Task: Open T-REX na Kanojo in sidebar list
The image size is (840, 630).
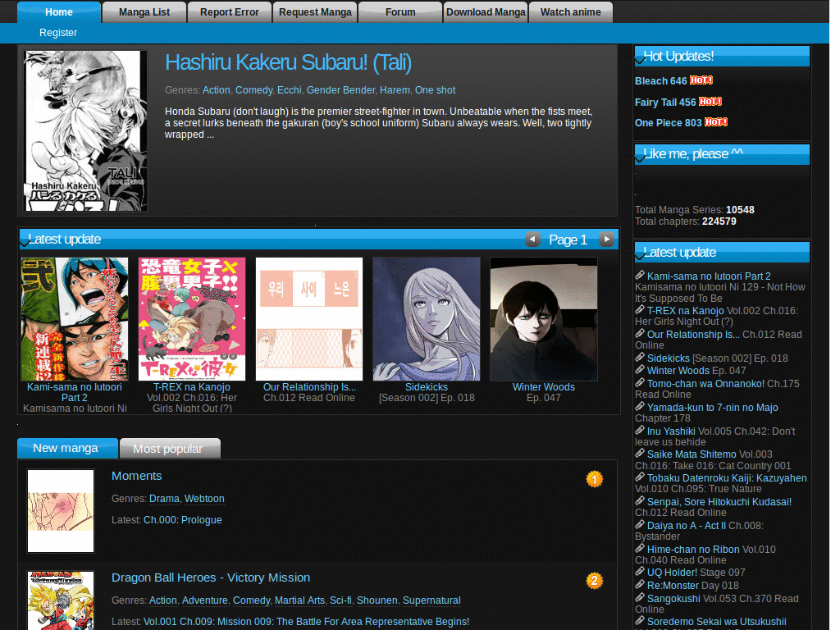Action: coord(685,311)
